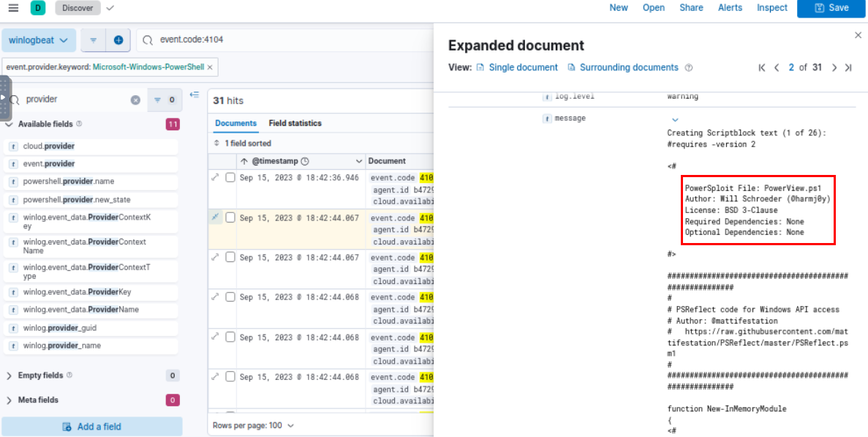Open the filter options menu icon
This screenshot has width=868, height=437.
pyautogui.click(x=94, y=40)
